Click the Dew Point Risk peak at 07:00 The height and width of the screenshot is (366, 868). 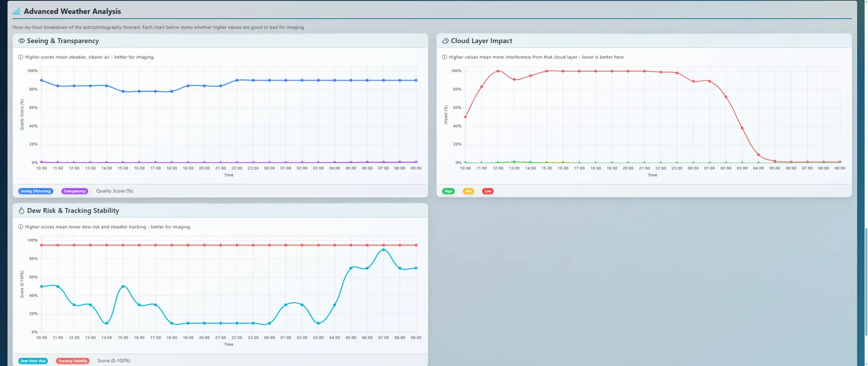click(x=384, y=250)
